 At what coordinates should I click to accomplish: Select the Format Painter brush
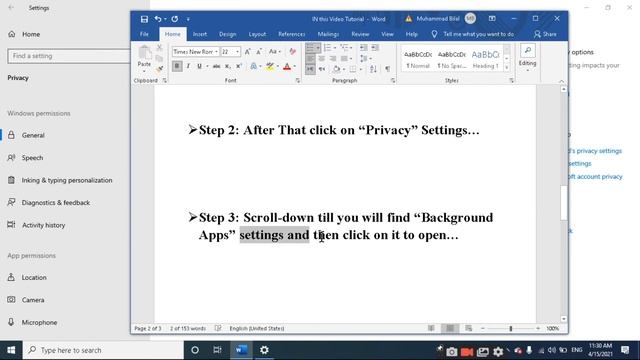(x=160, y=69)
